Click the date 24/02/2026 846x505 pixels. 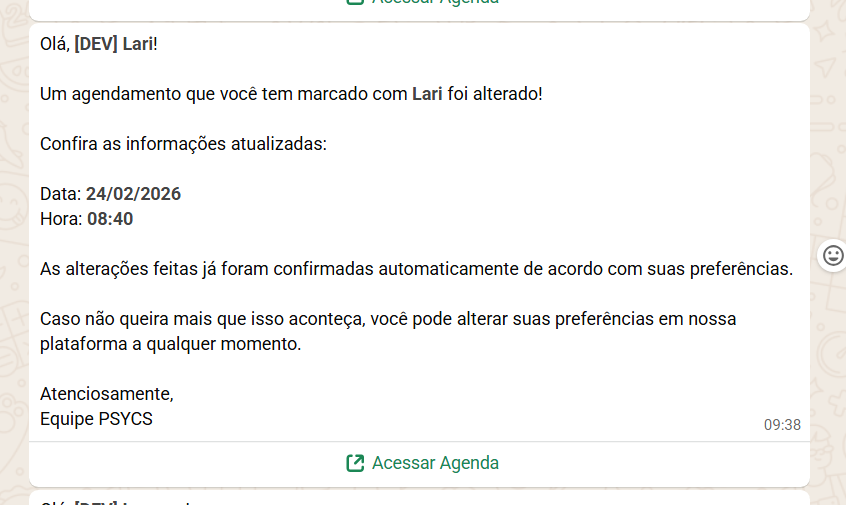[133, 194]
